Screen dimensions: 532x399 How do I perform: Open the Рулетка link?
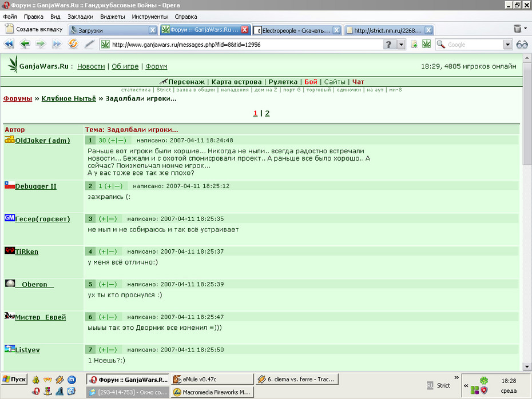point(283,82)
